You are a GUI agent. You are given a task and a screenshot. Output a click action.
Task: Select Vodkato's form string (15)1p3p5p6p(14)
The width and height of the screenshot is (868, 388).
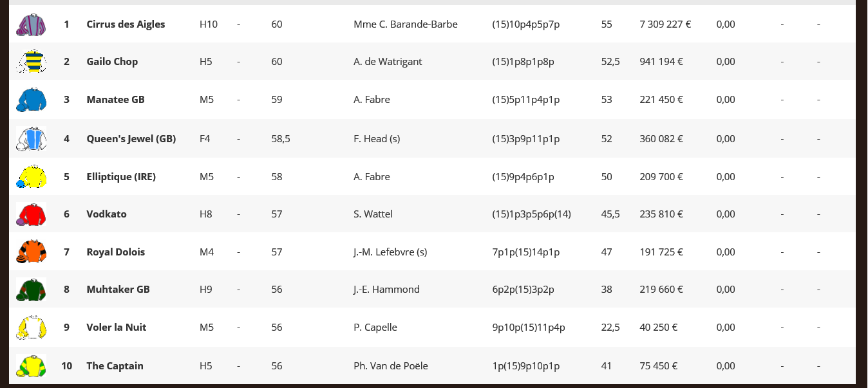pyautogui.click(x=531, y=214)
